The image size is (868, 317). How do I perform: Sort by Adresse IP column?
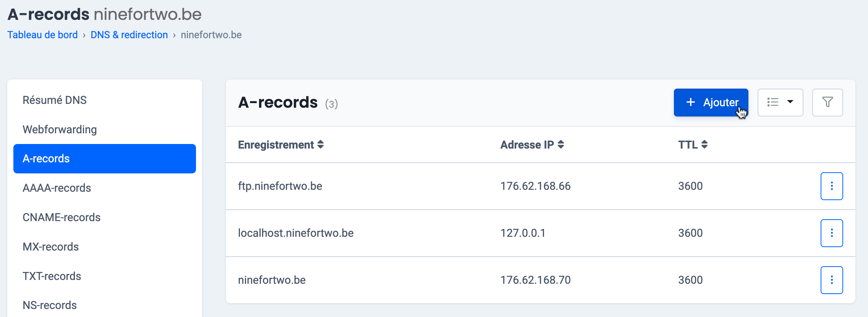532,145
